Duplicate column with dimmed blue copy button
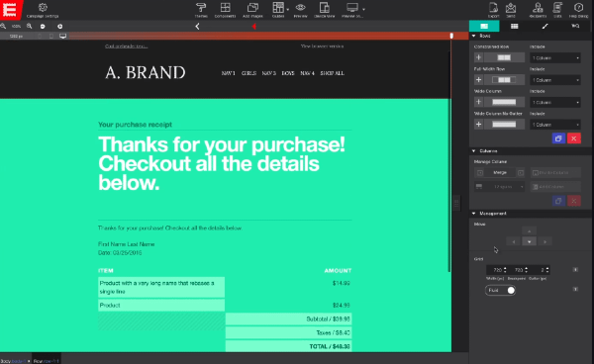Screen dimensions: 594x364 (558, 201)
